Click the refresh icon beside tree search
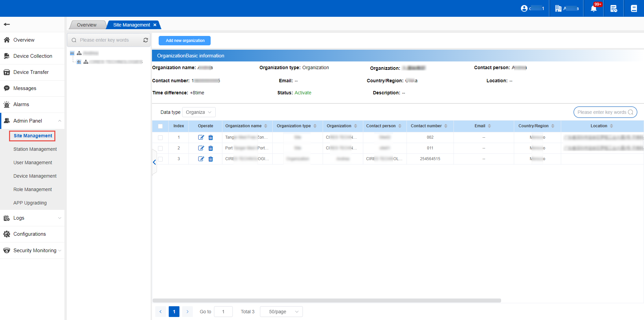 tap(146, 40)
